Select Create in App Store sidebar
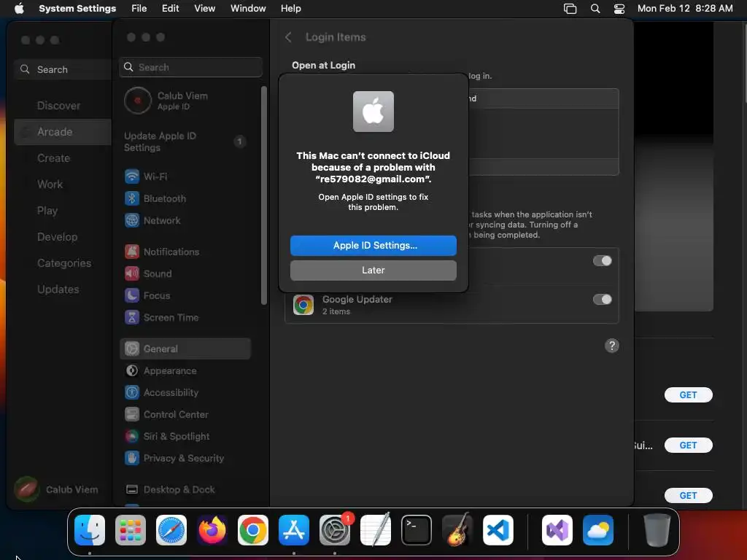 (53, 158)
